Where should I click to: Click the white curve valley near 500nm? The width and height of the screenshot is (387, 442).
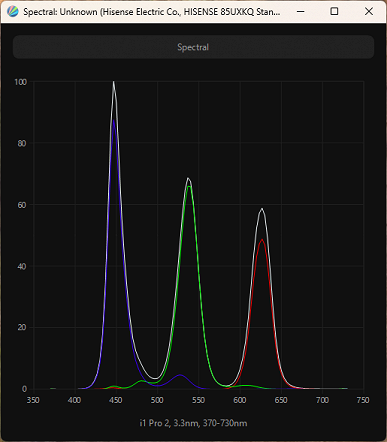coord(155,378)
